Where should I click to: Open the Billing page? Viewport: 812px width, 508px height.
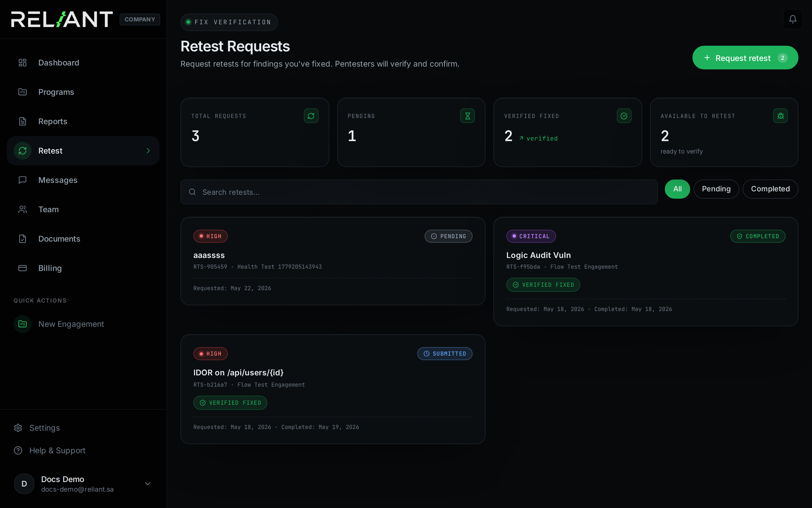[x=83, y=268]
